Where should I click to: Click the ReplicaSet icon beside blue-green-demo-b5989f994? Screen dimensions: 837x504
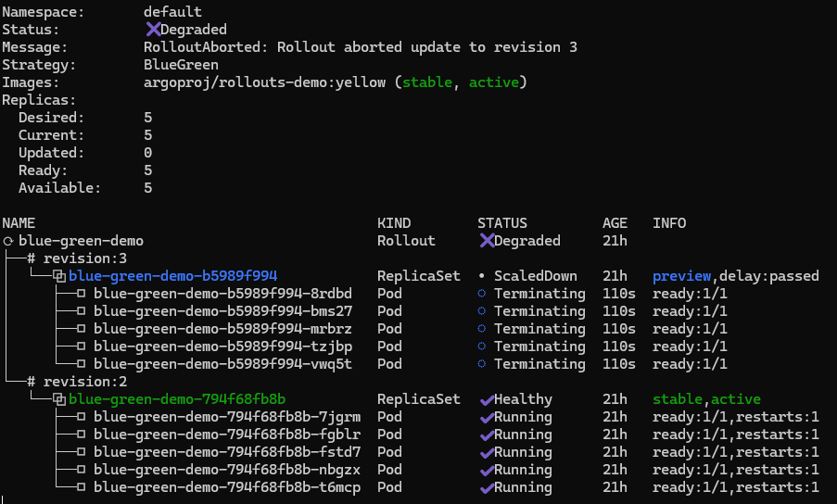(x=59, y=276)
